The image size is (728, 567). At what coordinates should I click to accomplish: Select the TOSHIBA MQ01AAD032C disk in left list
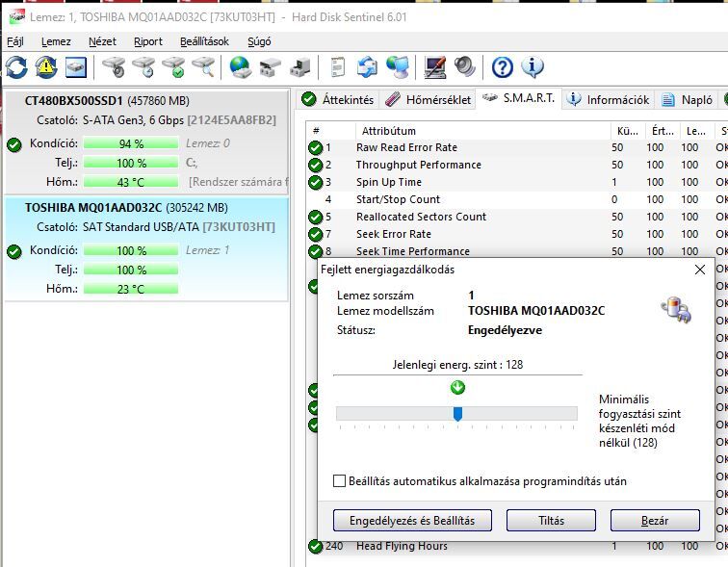tap(146, 248)
